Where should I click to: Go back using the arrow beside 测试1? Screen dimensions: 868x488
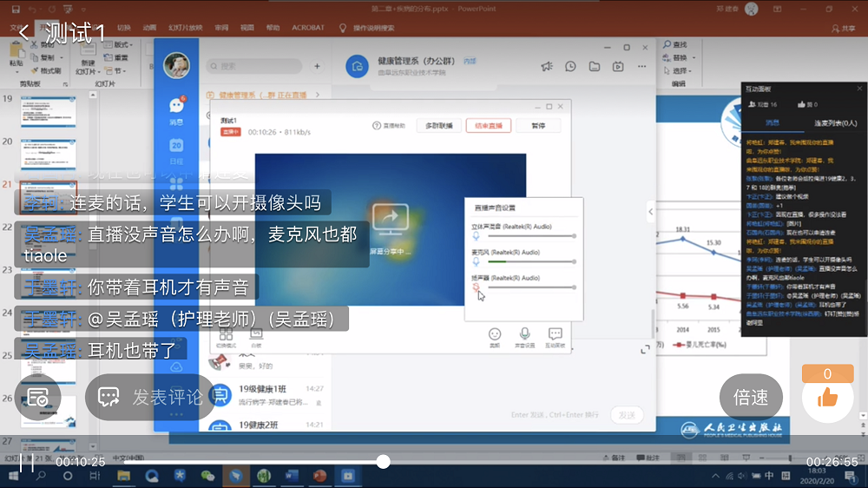point(23,33)
